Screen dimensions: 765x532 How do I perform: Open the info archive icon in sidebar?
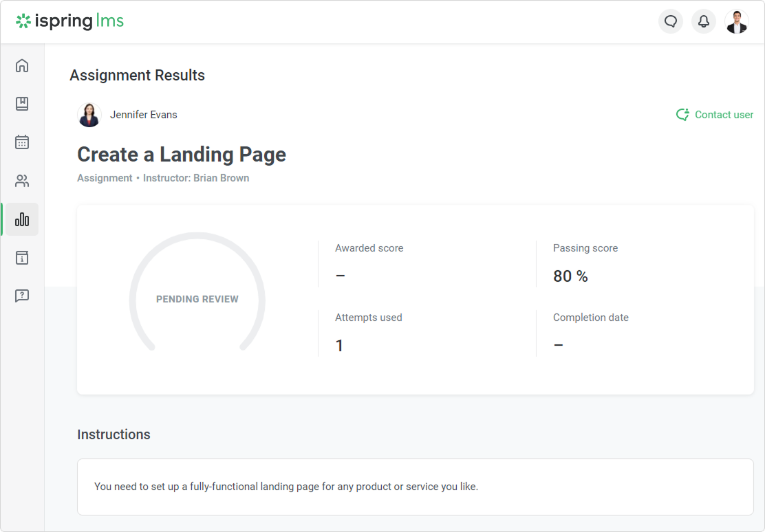[x=22, y=258]
